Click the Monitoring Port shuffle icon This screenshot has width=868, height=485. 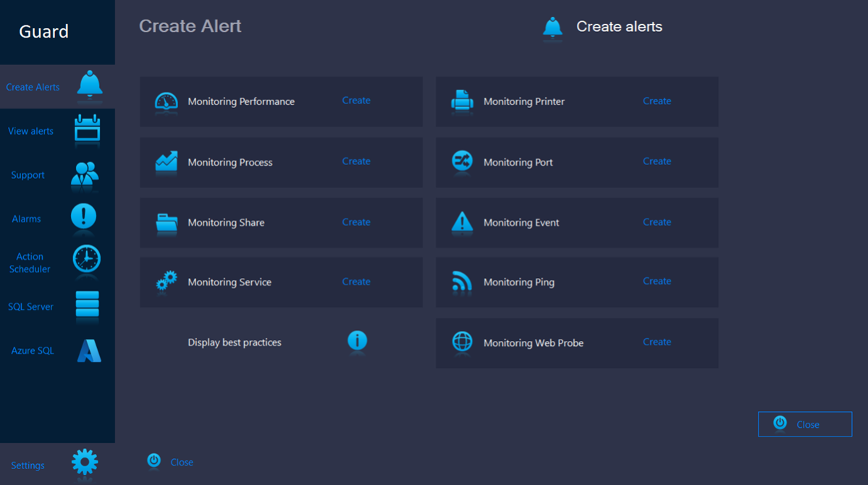[462, 161]
